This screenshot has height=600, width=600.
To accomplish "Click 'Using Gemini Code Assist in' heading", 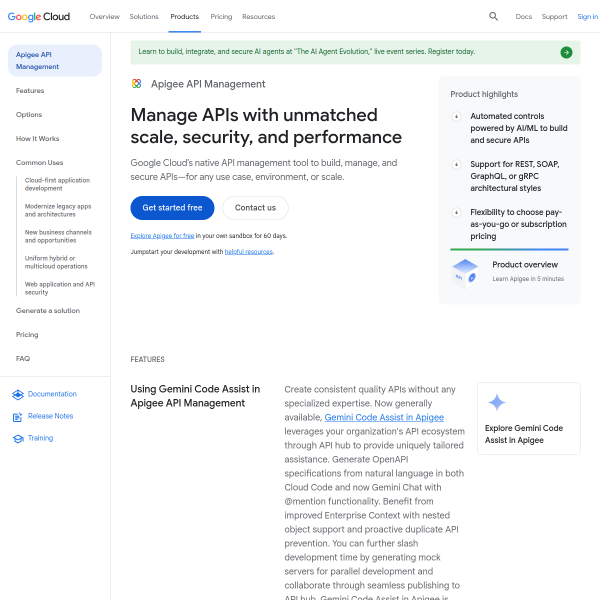I will 195,389.
